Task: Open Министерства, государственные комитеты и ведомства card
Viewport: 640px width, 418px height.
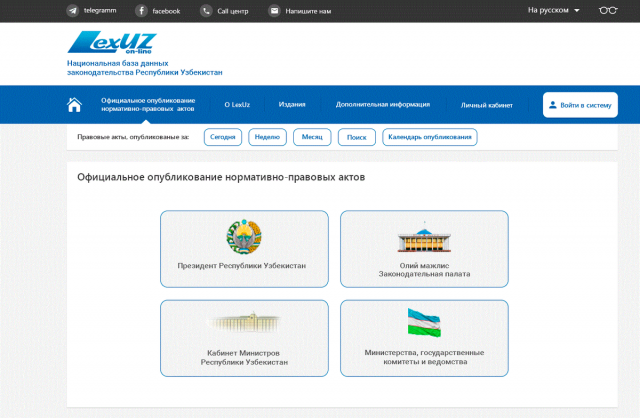Action: [424, 338]
